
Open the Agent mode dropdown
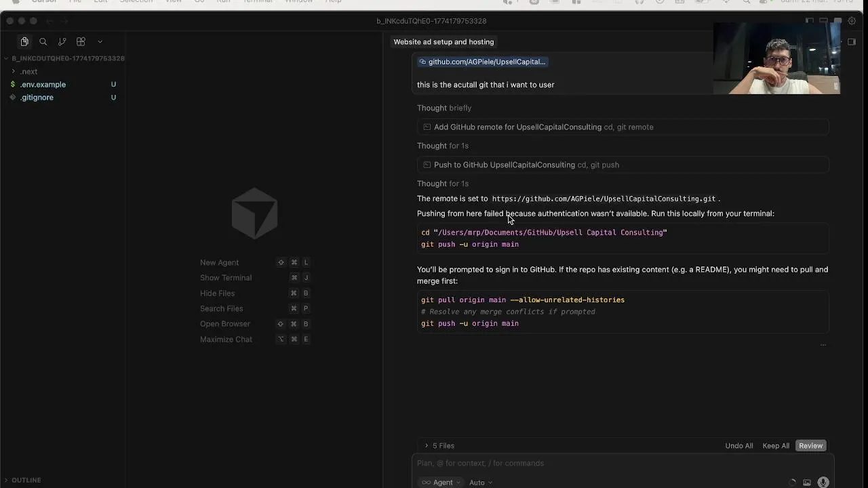pos(441,483)
